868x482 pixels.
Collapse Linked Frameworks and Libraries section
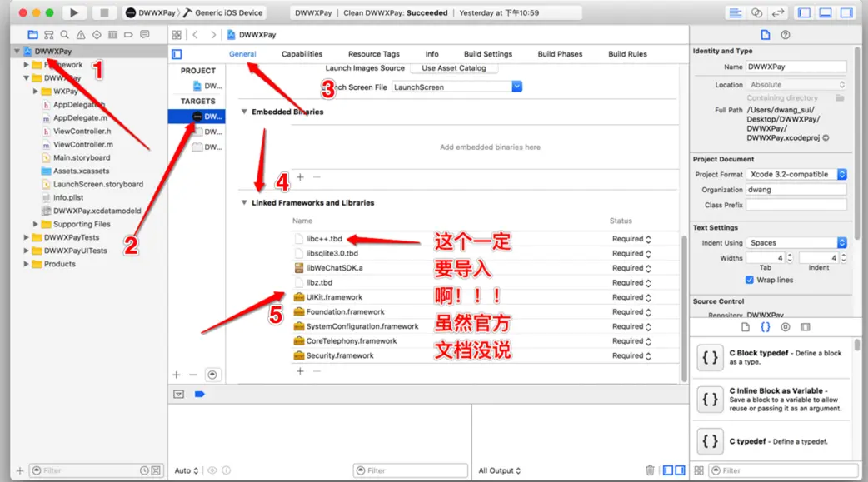pos(244,202)
